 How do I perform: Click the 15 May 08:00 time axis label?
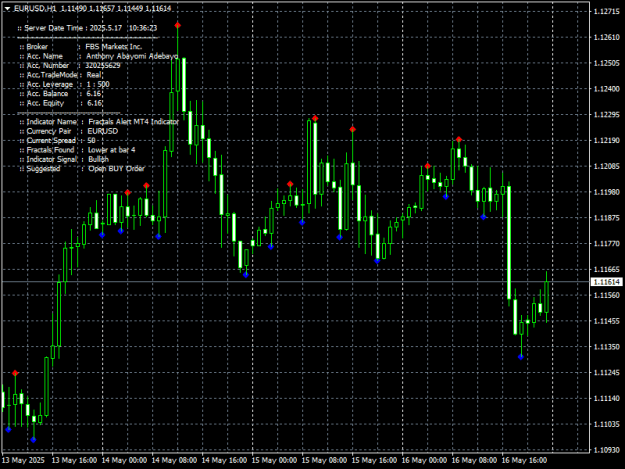[324, 460]
